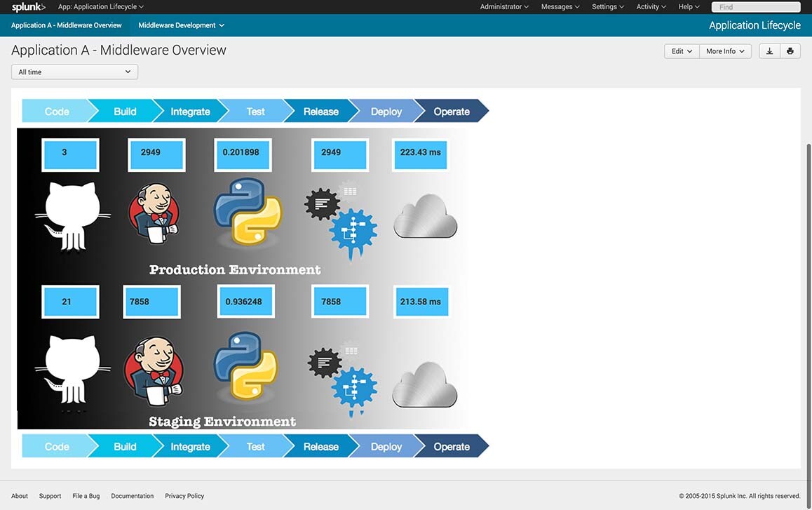Expand the Middleware Development menu
812x510 pixels.
pyautogui.click(x=181, y=25)
